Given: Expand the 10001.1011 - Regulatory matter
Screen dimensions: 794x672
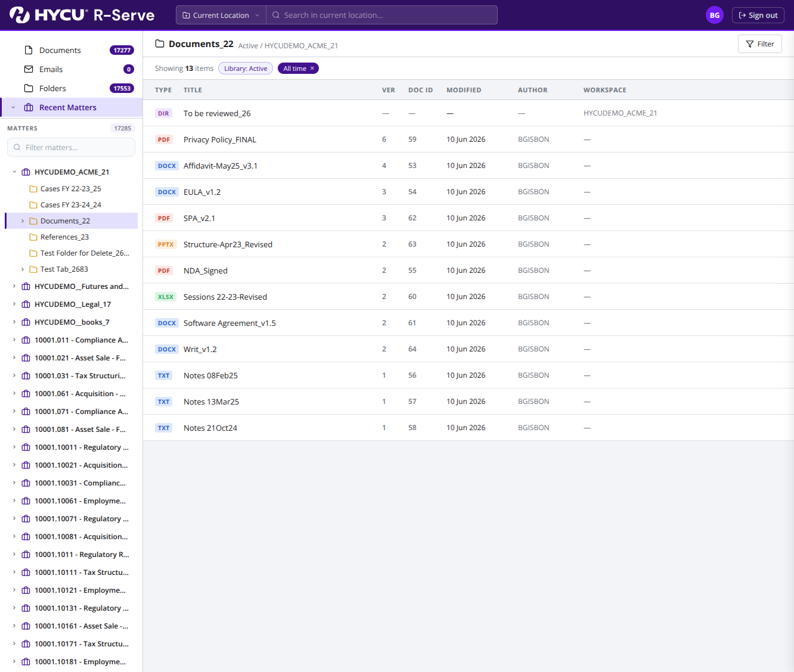Looking at the screenshot, I should tap(14, 554).
